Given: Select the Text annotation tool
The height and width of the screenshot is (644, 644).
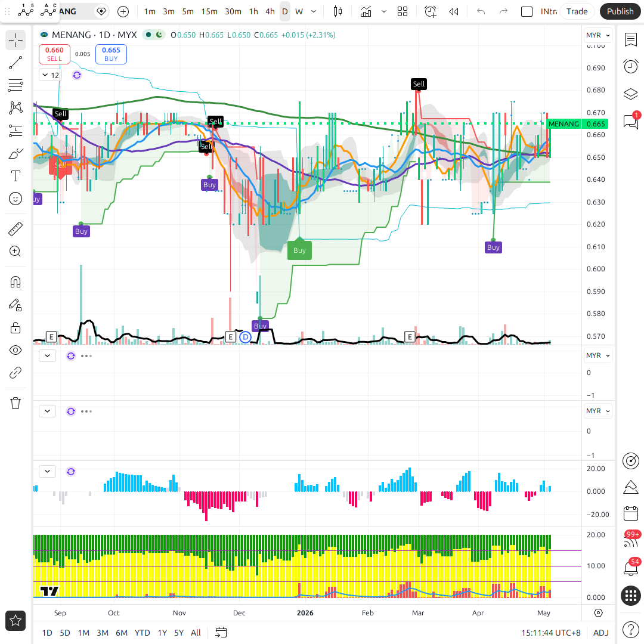Looking at the screenshot, I should pos(16,176).
